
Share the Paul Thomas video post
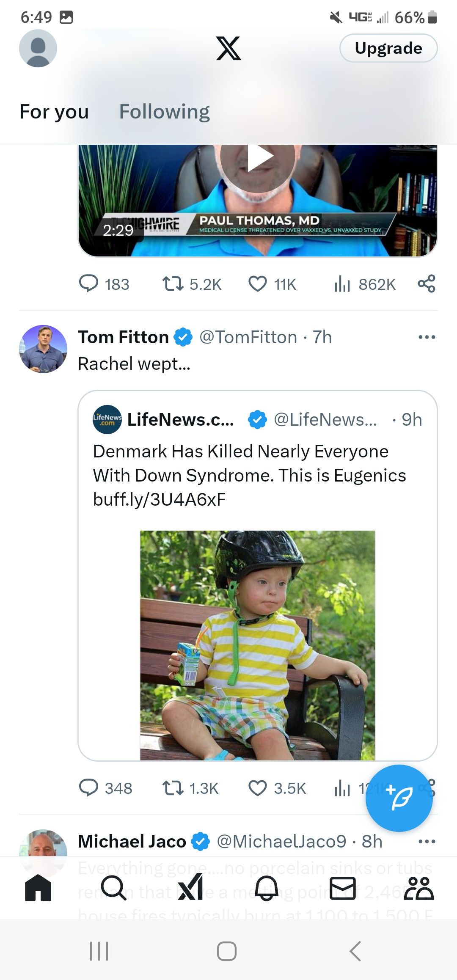click(x=426, y=284)
